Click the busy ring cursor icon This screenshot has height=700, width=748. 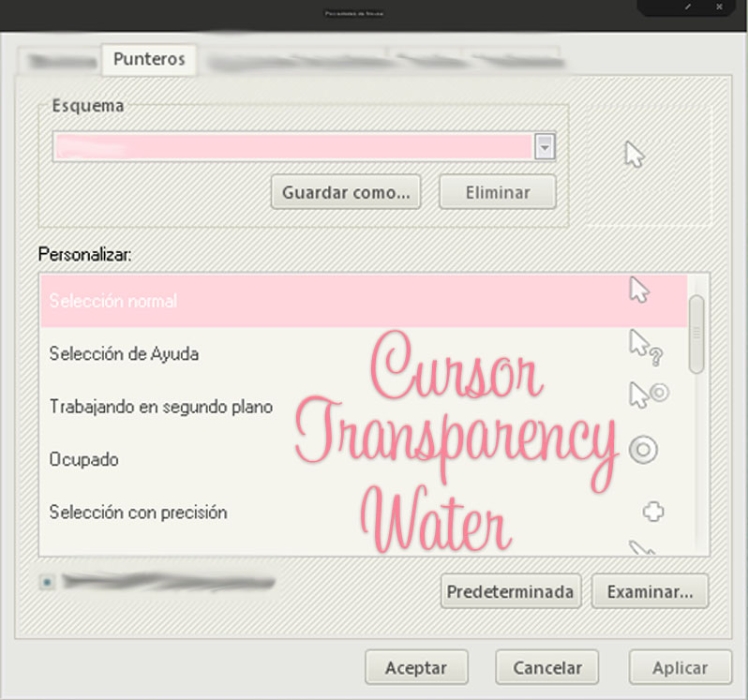point(643,449)
